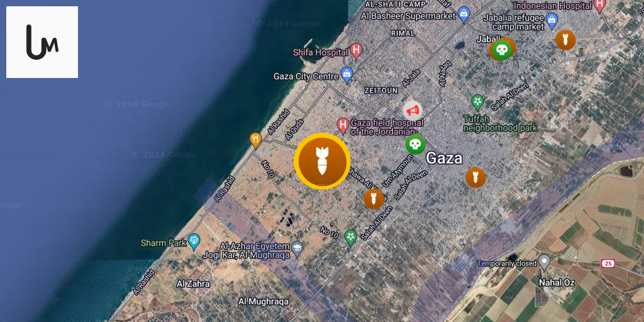
Task: Click the Tuffah neighborhood park pin
Action: pos(478,101)
